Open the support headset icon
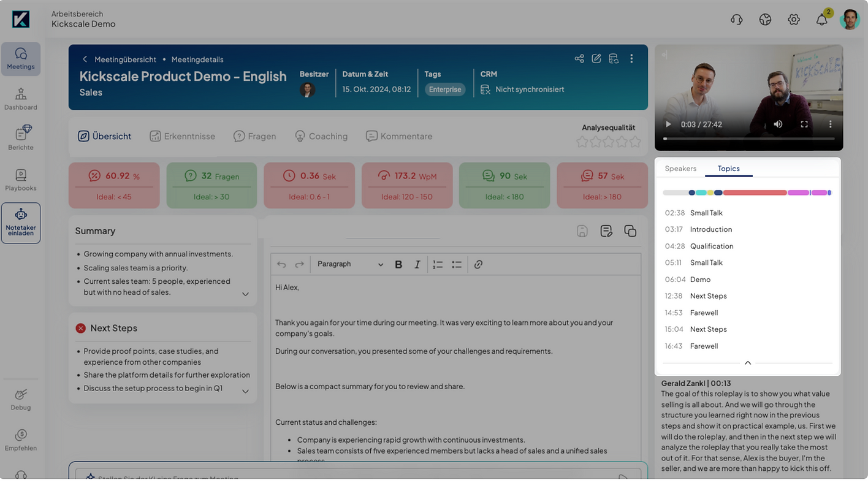 tap(737, 20)
